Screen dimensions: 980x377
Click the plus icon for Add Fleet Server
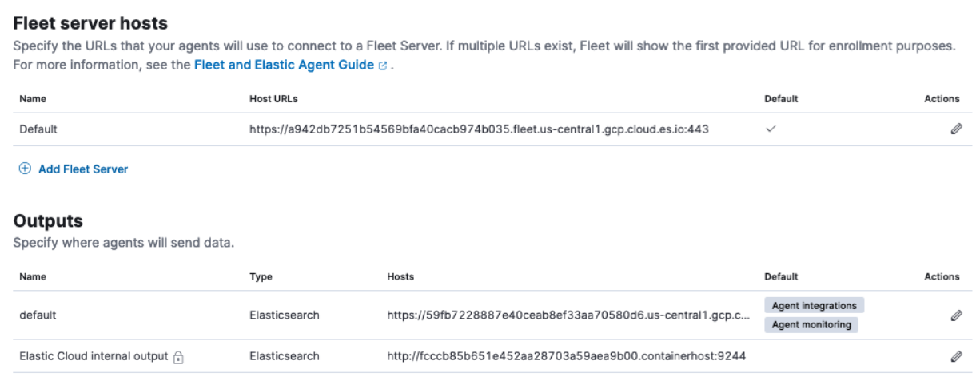(x=24, y=169)
